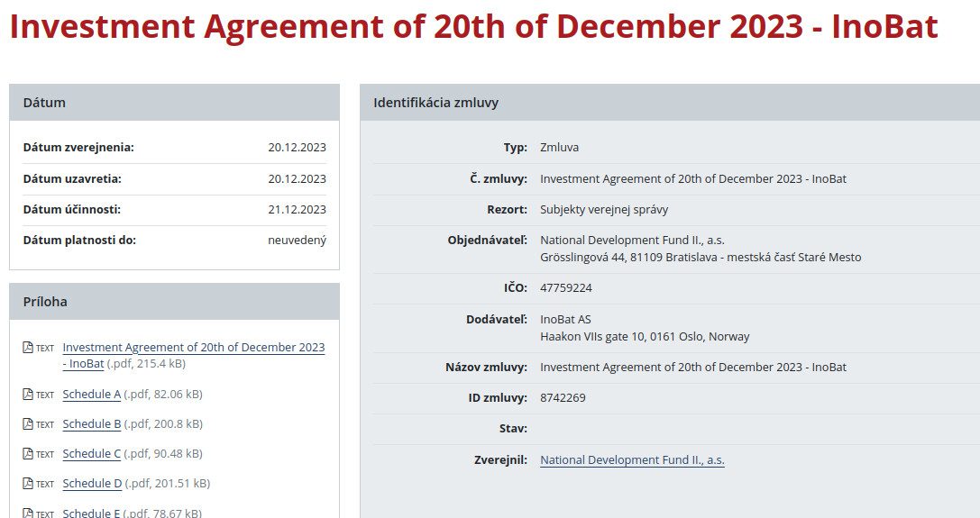Screen dimensions: 980x518
Task: Click the ID zmluvy value 8742269
Action: click(x=563, y=398)
